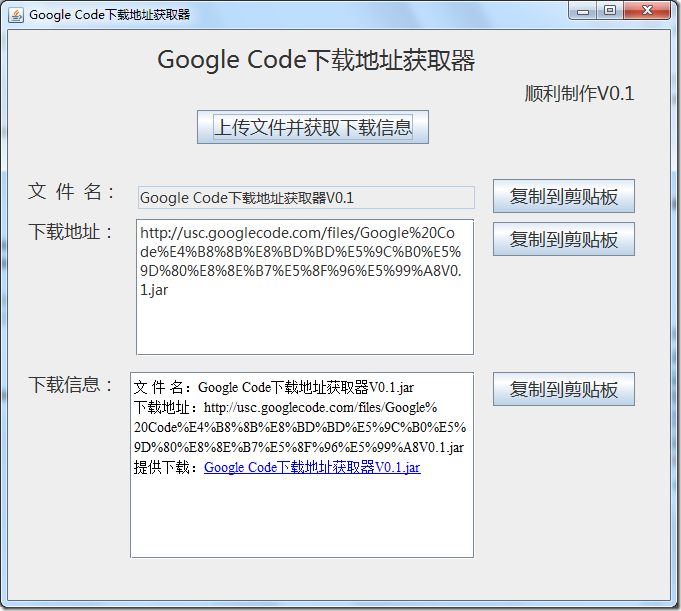Click the 文 件 名： label

tap(71, 192)
